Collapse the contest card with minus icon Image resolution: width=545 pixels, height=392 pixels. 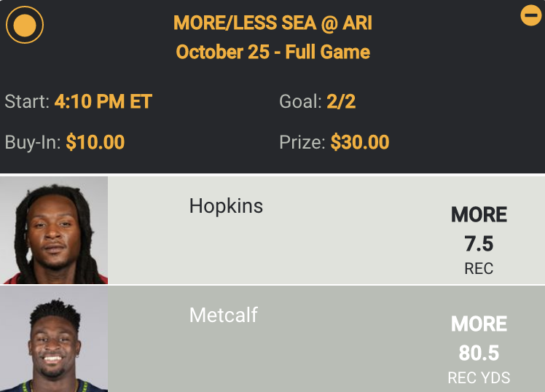(x=530, y=15)
